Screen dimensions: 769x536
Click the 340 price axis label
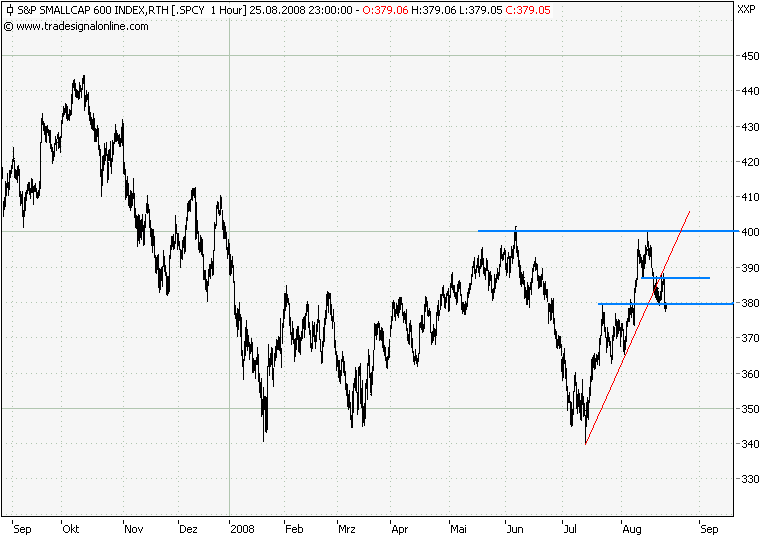[x=750, y=444]
